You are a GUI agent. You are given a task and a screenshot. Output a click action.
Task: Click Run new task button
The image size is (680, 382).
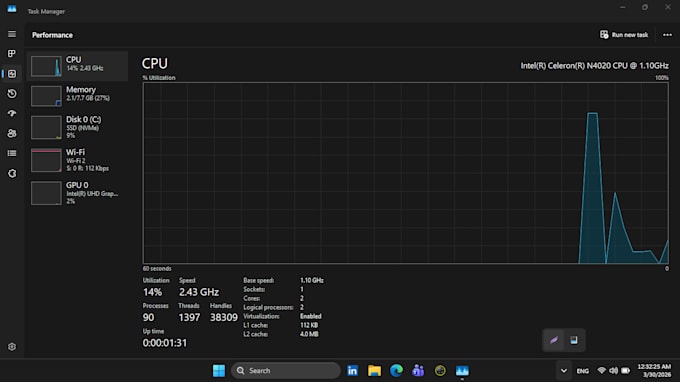(624, 35)
